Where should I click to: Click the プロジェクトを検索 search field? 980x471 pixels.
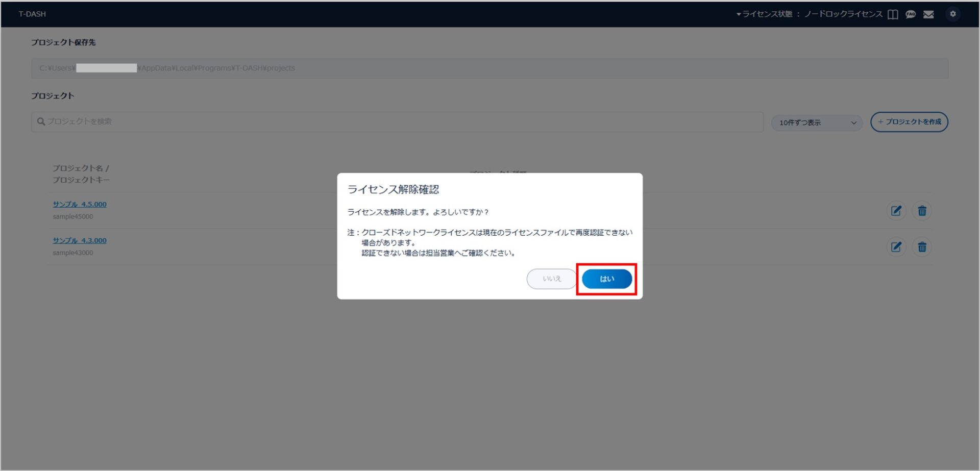point(398,122)
